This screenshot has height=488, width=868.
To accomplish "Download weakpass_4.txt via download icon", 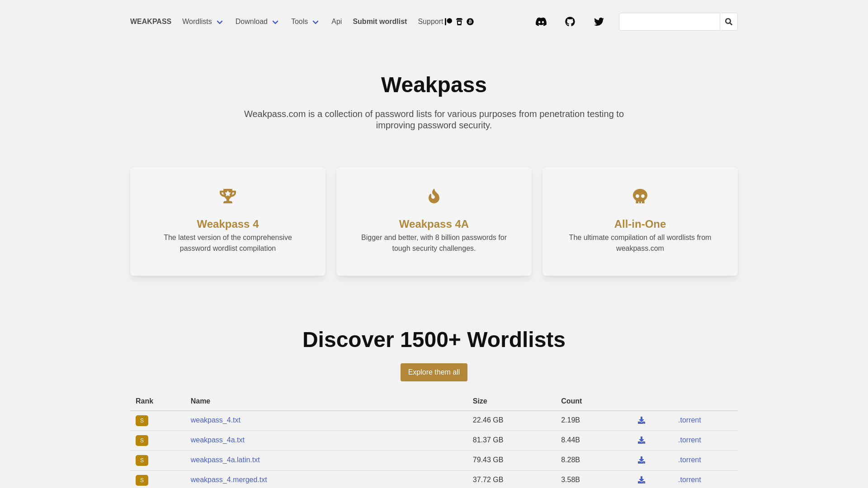I will click(641, 420).
